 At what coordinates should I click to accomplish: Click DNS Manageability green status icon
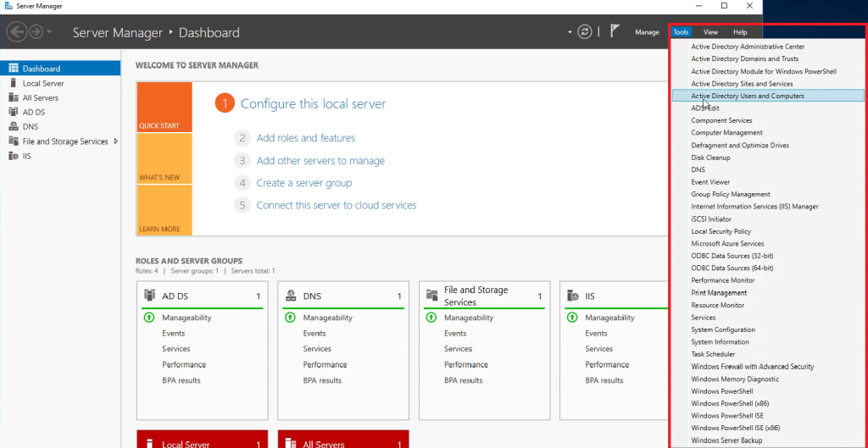point(290,318)
